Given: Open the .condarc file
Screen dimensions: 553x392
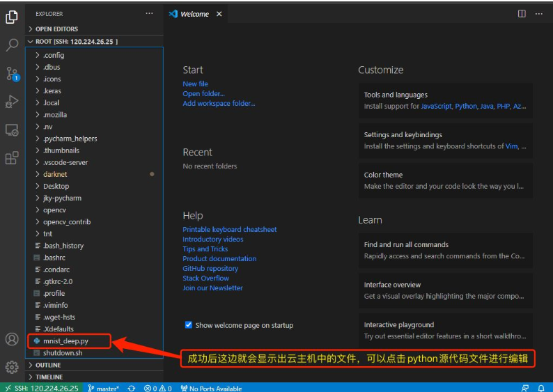Looking at the screenshot, I should pyautogui.click(x=94, y=269).
